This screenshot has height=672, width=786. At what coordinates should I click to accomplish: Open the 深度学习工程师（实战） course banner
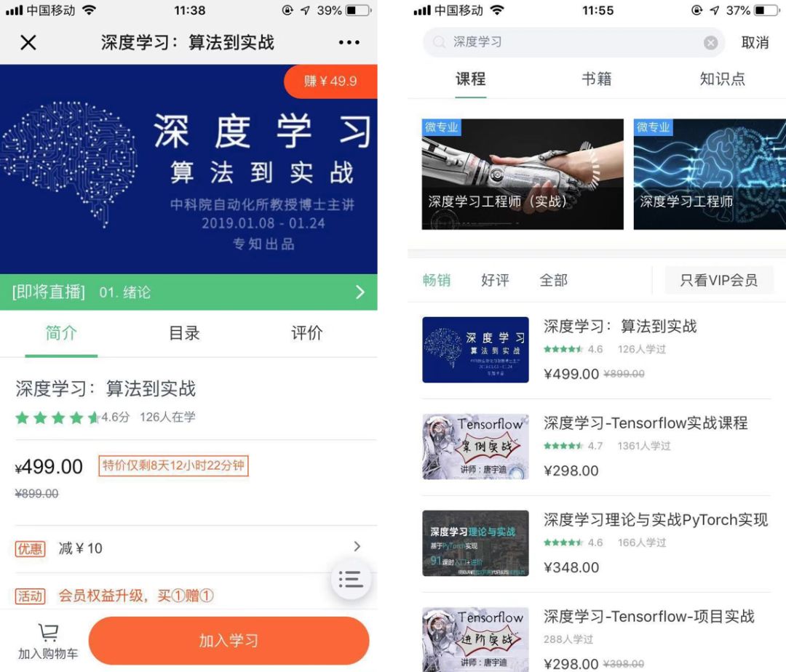click(523, 175)
